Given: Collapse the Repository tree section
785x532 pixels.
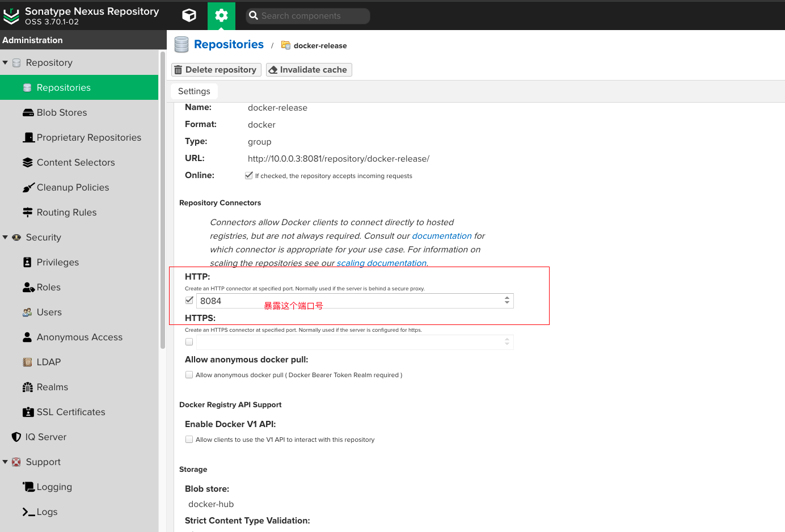Looking at the screenshot, I should click(5, 62).
